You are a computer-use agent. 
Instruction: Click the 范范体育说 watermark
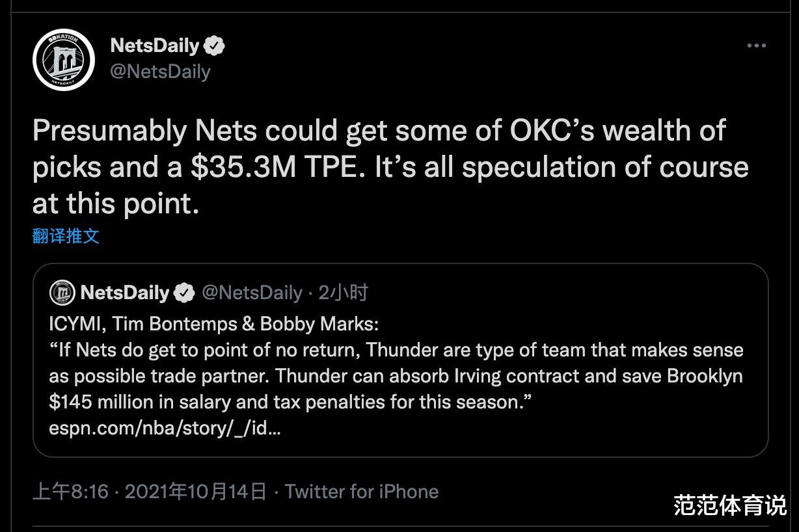[730, 505]
